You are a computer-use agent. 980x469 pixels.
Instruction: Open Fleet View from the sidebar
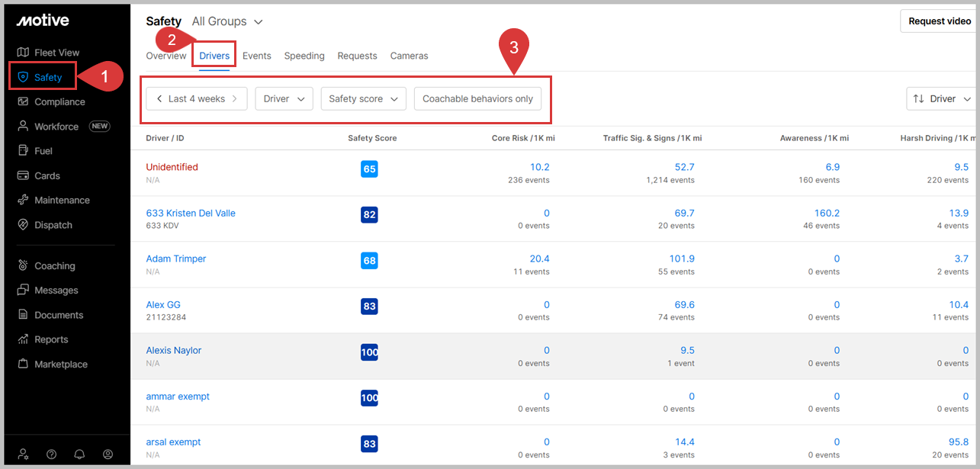pos(48,53)
